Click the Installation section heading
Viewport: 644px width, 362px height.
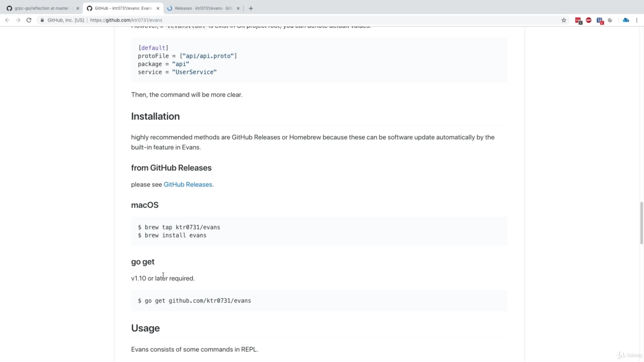(155, 116)
